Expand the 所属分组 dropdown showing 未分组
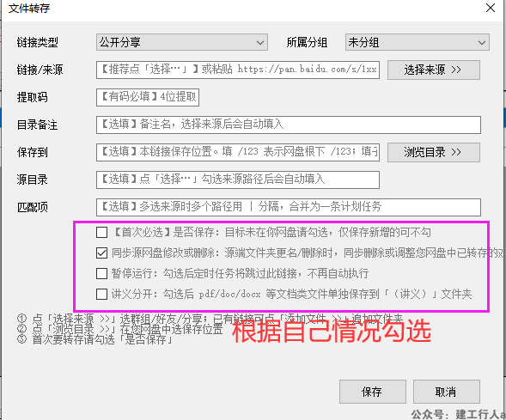The width and height of the screenshot is (506, 420). pyautogui.click(x=418, y=42)
